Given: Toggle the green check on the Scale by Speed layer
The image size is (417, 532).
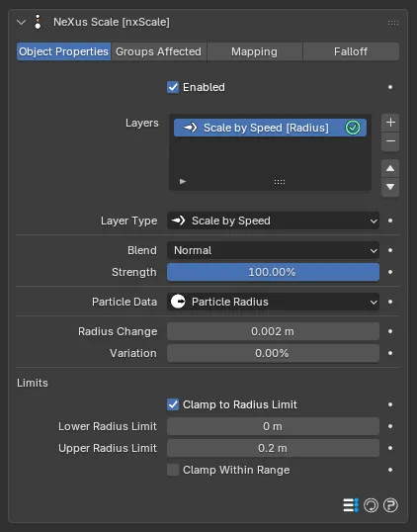Looking at the screenshot, I should click(353, 128).
